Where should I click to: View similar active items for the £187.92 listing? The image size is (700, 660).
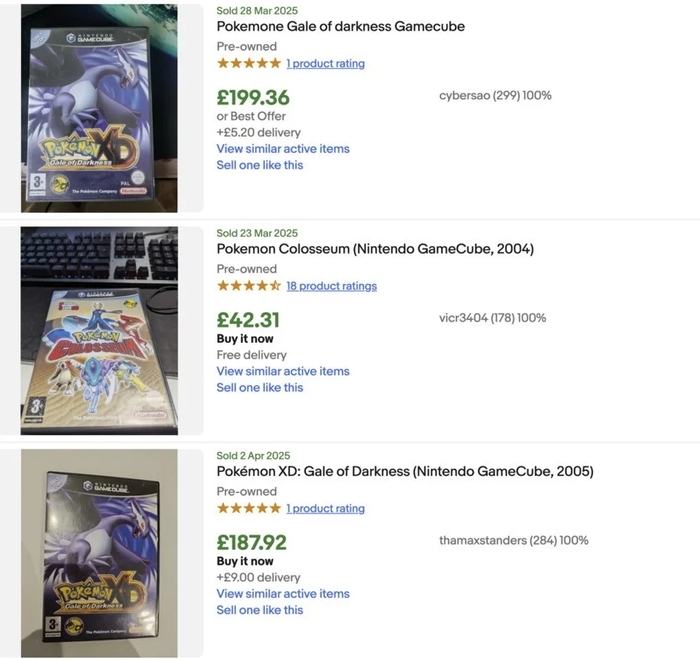click(x=283, y=594)
